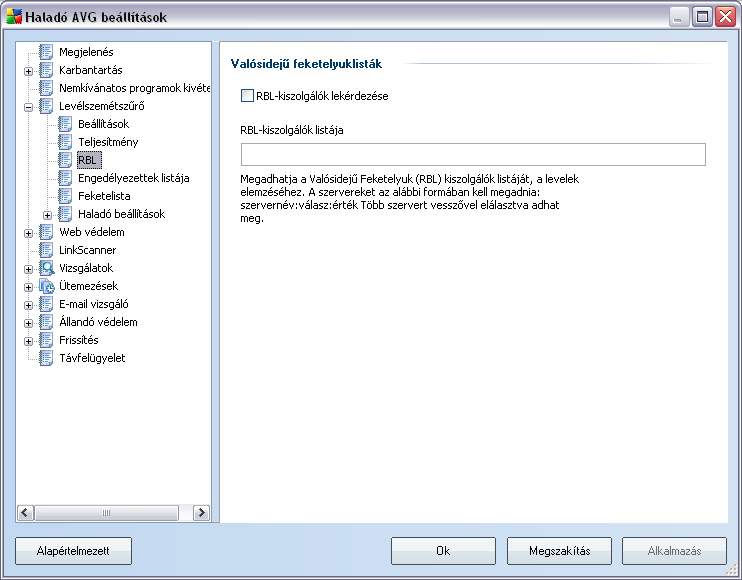Click the tree scroll left arrow
Image resolution: width=742 pixels, height=580 pixels.
[x=26, y=513]
